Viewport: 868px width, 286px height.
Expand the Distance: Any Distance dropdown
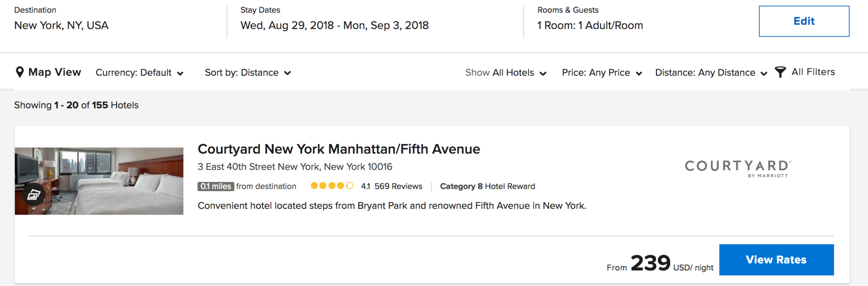(711, 73)
